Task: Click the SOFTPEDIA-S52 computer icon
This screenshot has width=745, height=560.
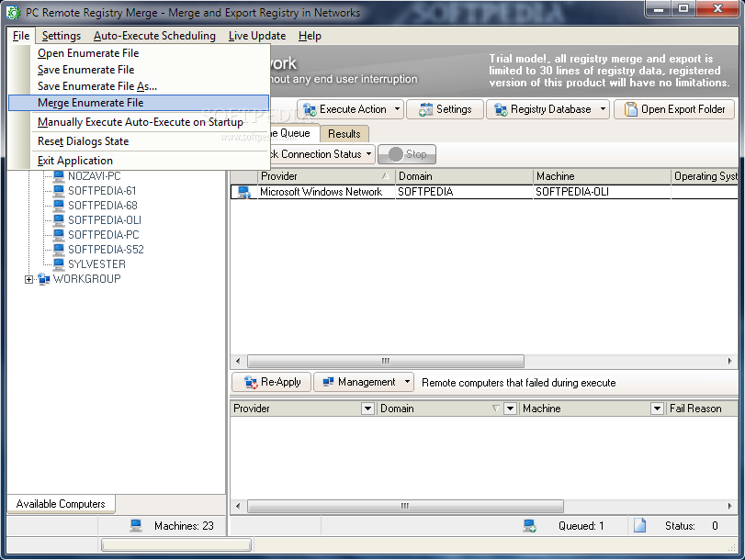Action: (x=59, y=250)
